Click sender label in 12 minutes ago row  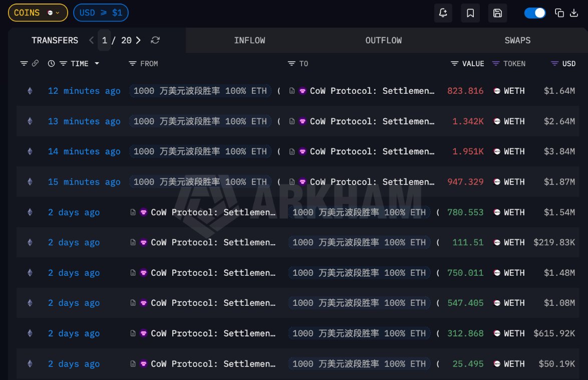point(200,91)
